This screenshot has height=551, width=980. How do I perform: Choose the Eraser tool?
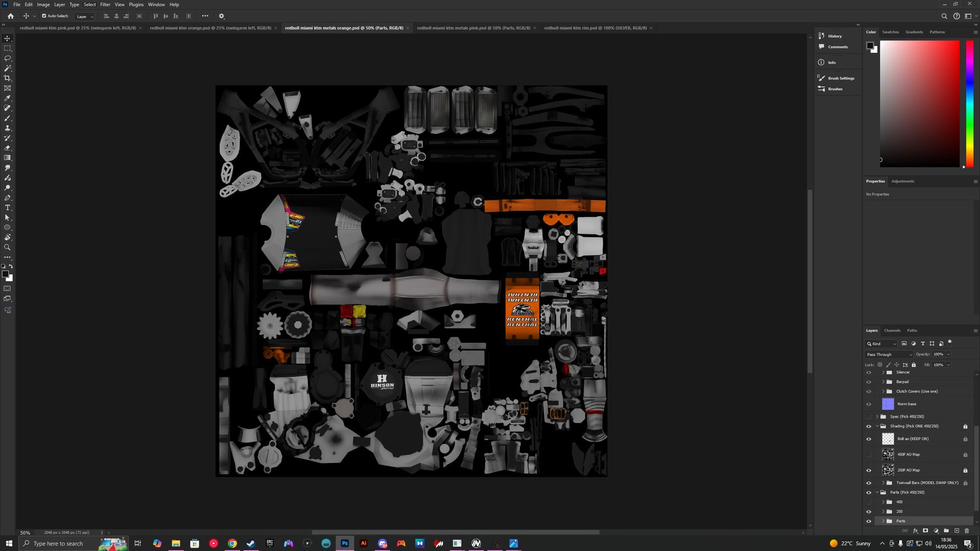tap(8, 148)
